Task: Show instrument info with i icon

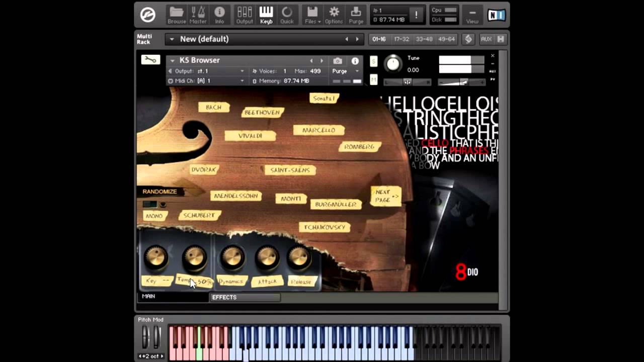Action: pos(355,61)
